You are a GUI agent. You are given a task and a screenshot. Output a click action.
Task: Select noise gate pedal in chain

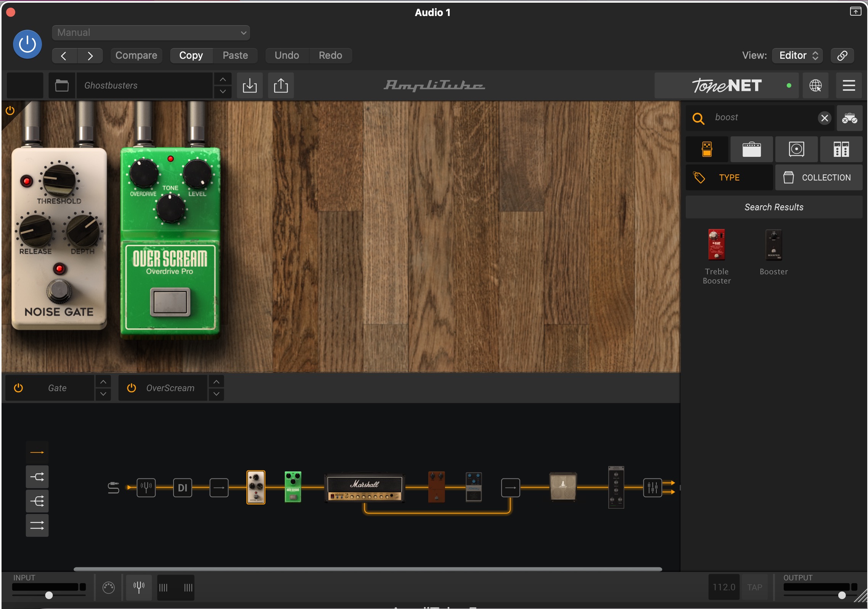pos(256,487)
